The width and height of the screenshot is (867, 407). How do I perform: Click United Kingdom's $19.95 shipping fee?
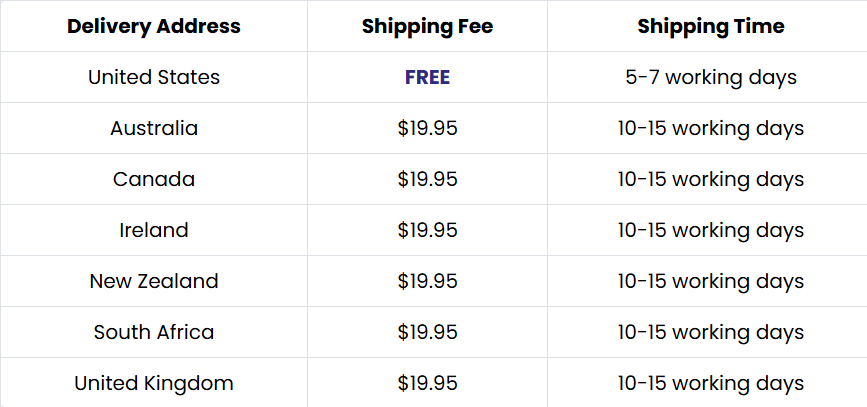[x=427, y=383]
